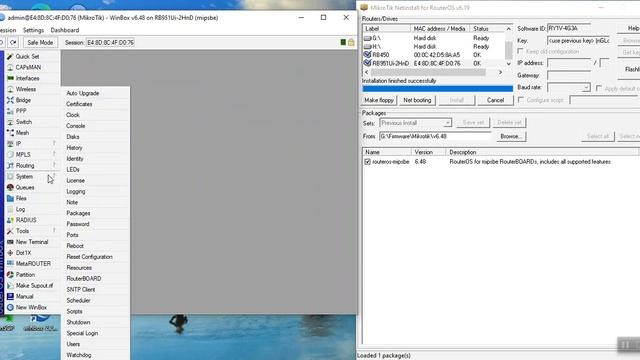The height and width of the screenshot is (360, 640).
Task: Click the Net booting button
Action: 417,100
